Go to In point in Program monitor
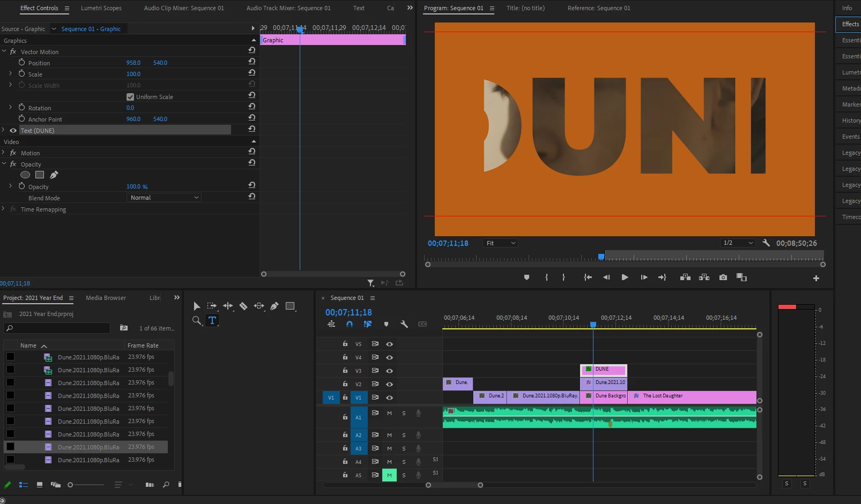The height and width of the screenshot is (504, 861). point(588,277)
